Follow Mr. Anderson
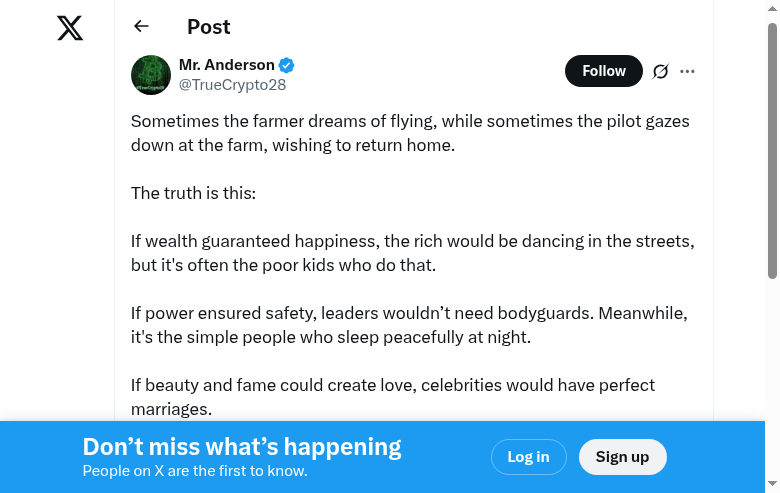Image resolution: width=780 pixels, height=493 pixels. point(603,71)
